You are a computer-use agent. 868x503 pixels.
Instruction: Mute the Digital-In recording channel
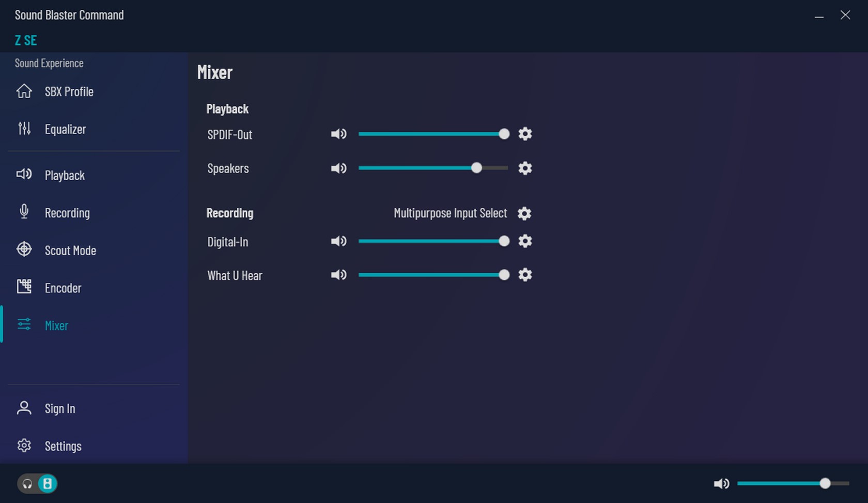[339, 241]
